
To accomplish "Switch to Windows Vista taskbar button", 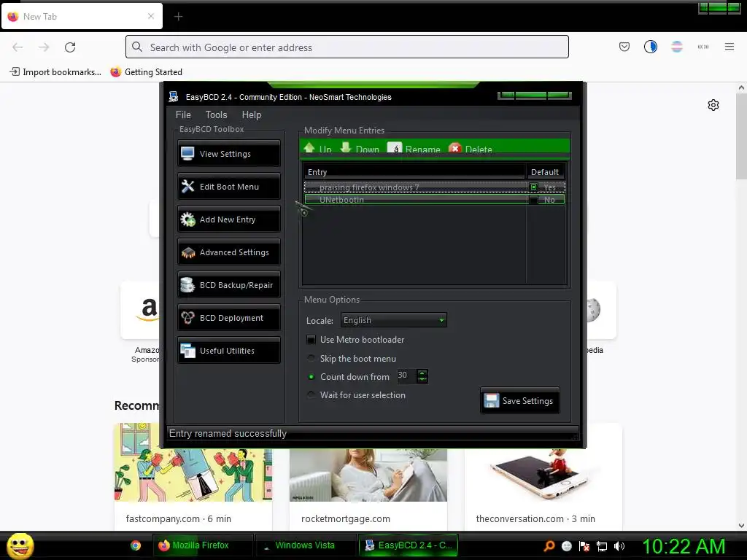I will (305, 545).
